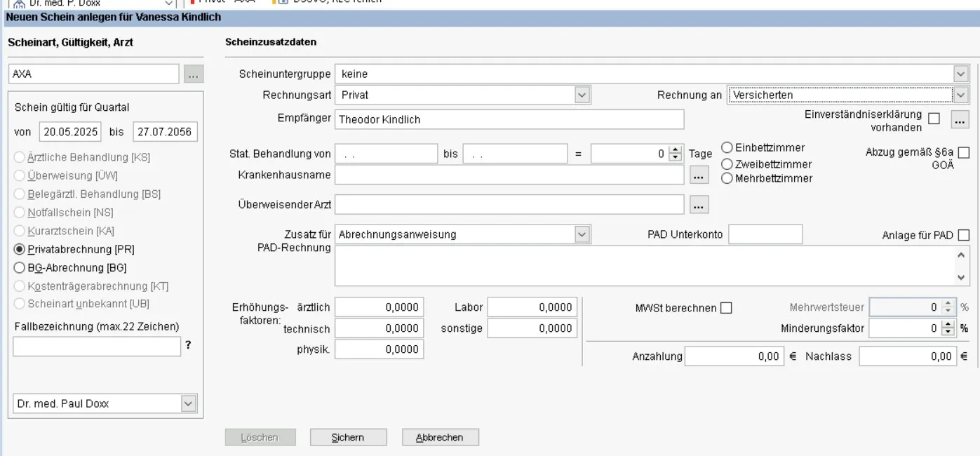Click the question mark help for Fallbezeichnung
980x456 pixels.
[x=188, y=345]
